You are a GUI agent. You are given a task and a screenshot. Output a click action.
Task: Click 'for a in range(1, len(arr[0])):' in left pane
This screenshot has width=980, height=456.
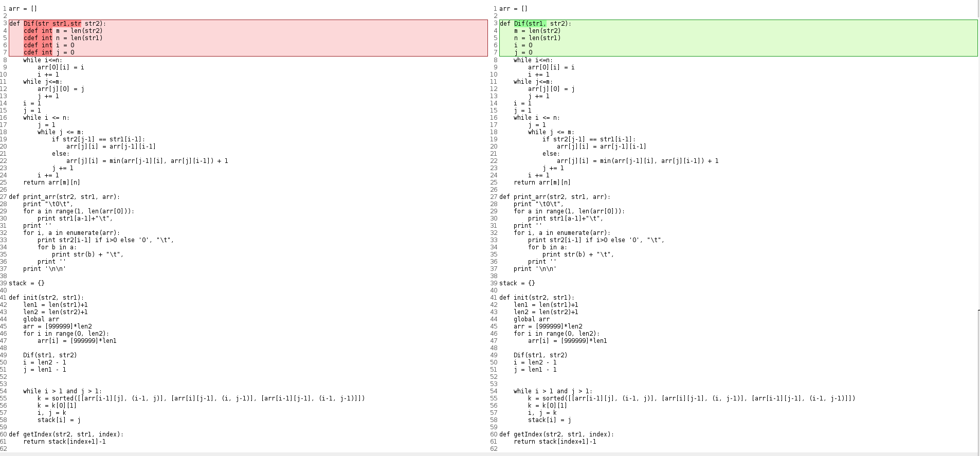point(79,211)
